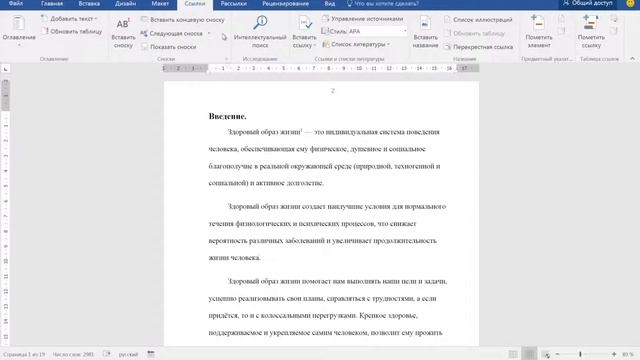Select the Ссылки ribbon tab

[x=195, y=4]
